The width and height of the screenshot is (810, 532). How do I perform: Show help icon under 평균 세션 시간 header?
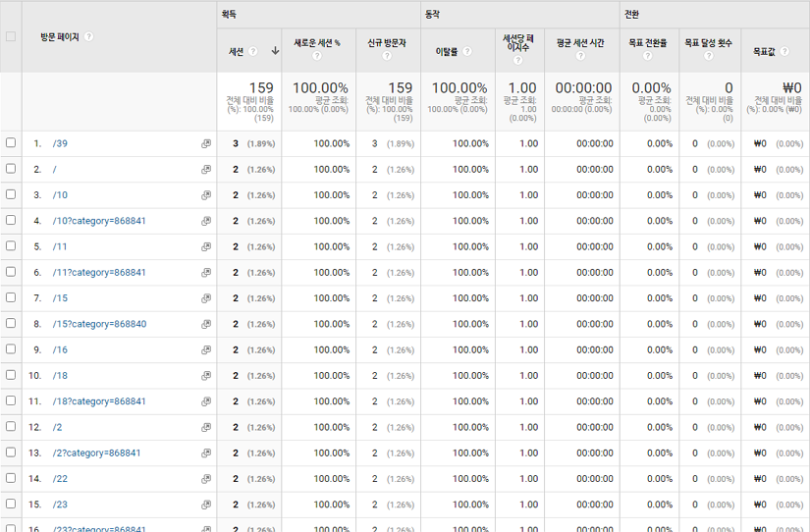coord(580,55)
